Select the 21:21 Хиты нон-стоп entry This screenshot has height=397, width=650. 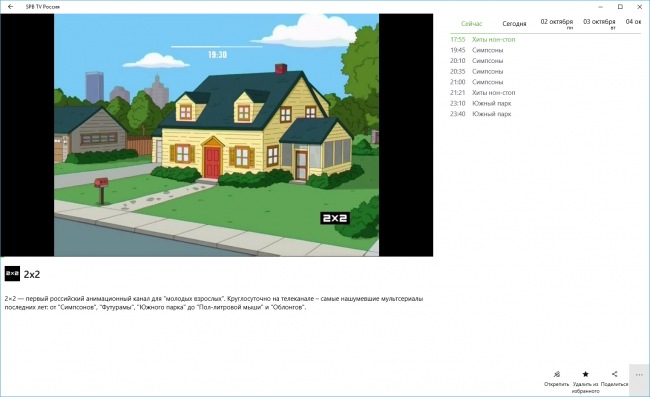point(483,92)
